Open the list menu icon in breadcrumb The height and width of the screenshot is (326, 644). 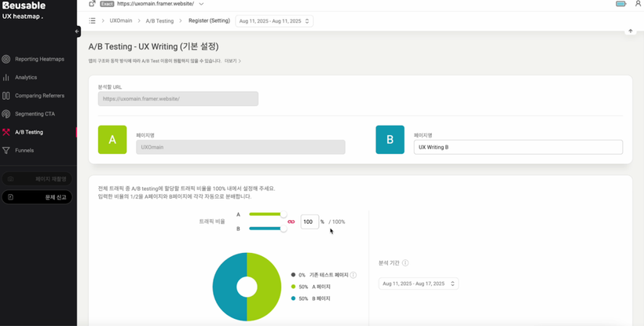point(92,21)
